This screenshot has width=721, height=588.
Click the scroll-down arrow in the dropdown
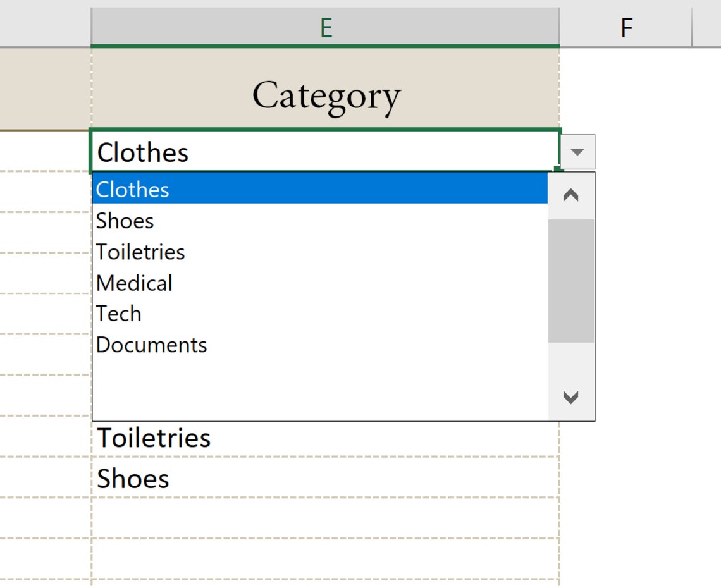coord(570,397)
